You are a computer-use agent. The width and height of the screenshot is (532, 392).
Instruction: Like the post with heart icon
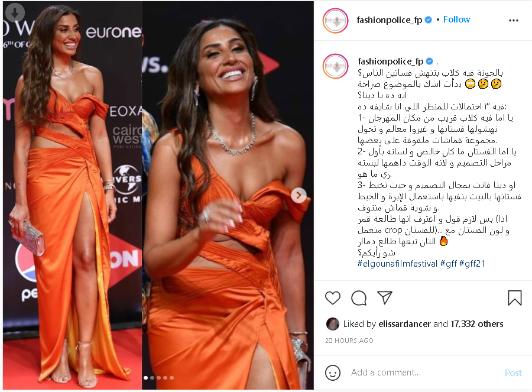click(x=332, y=298)
